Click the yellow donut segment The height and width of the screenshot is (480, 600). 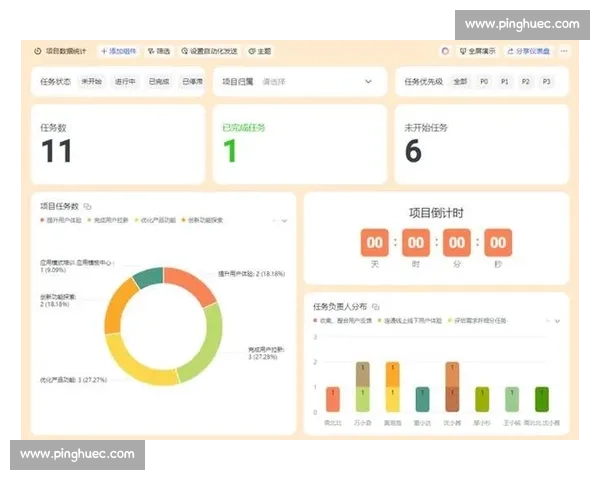[135, 364]
